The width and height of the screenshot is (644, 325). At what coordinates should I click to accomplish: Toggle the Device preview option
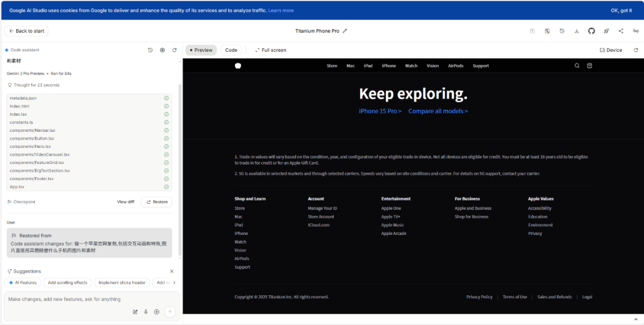point(611,50)
